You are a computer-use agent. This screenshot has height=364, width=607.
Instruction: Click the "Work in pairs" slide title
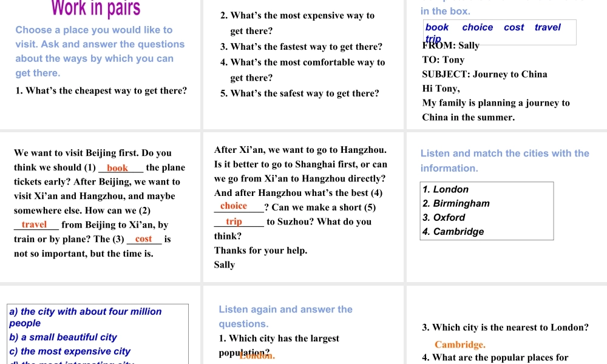(96, 8)
